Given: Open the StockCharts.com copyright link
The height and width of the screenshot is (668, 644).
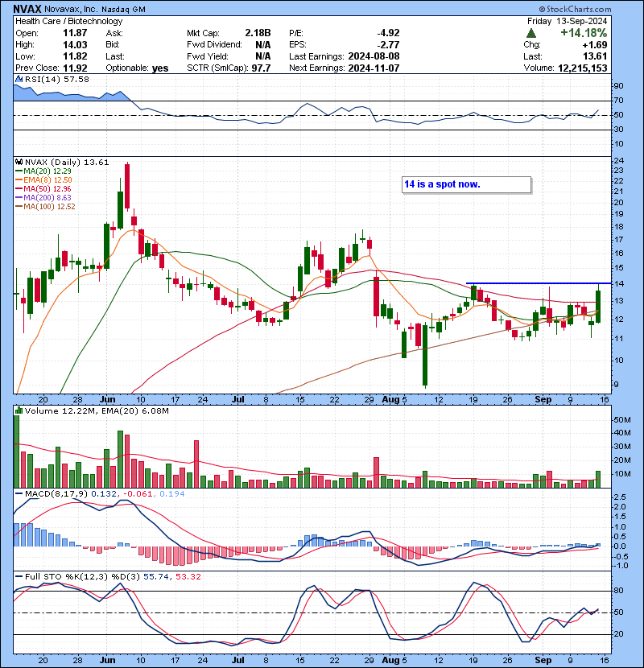Looking at the screenshot, I should tap(575, 9).
